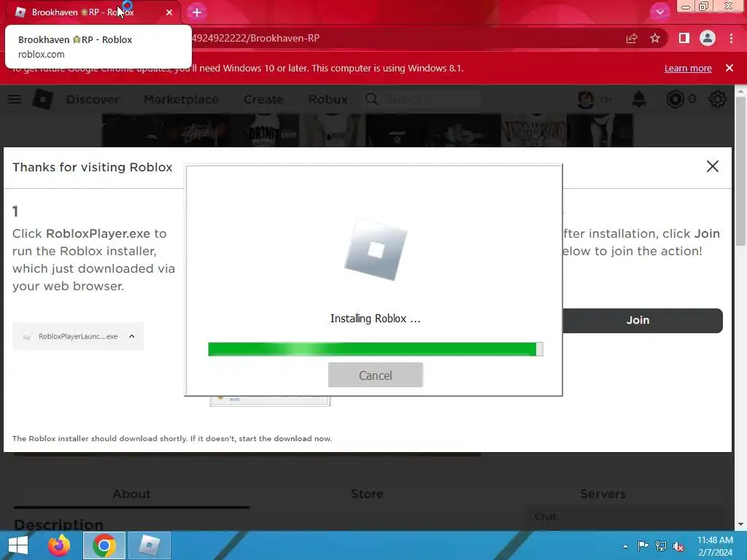Open the Marketplace menu item
The width and height of the screenshot is (747, 560).
click(181, 99)
